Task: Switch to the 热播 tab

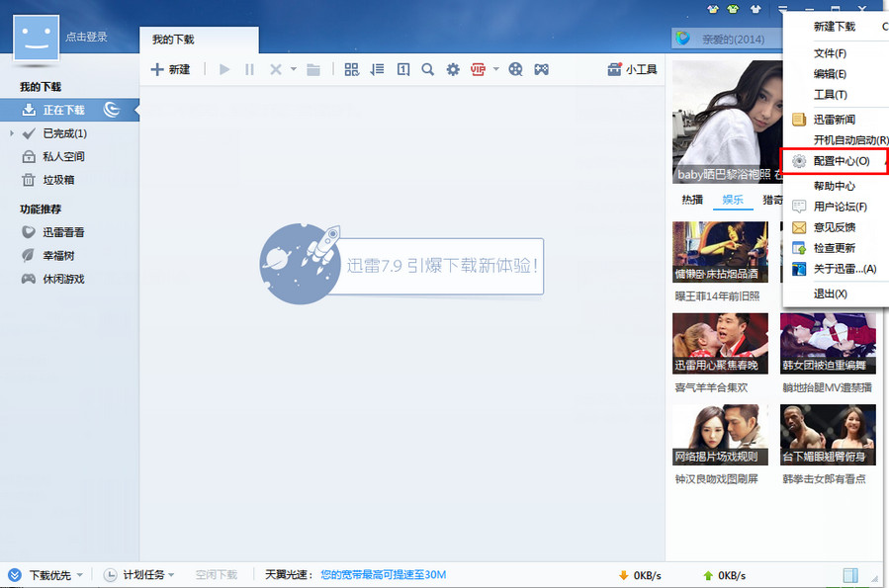Action: click(x=692, y=200)
